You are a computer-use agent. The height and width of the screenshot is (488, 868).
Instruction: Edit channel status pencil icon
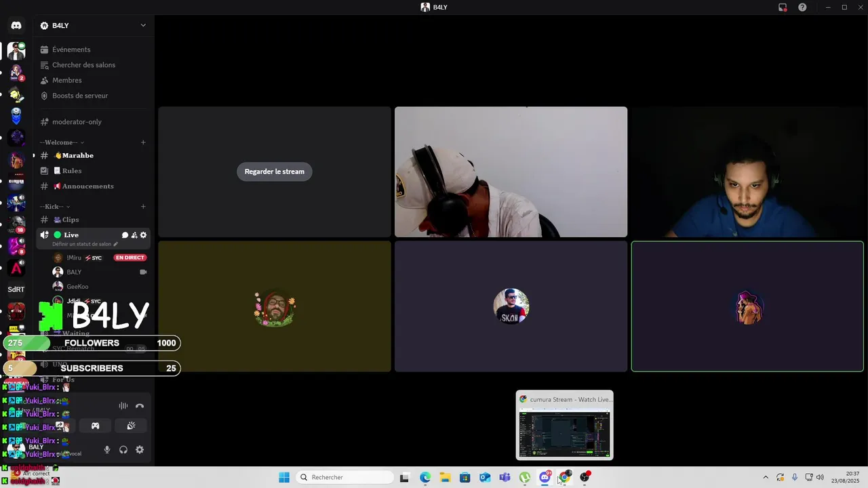pyautogui.click(x=116, y=244)
